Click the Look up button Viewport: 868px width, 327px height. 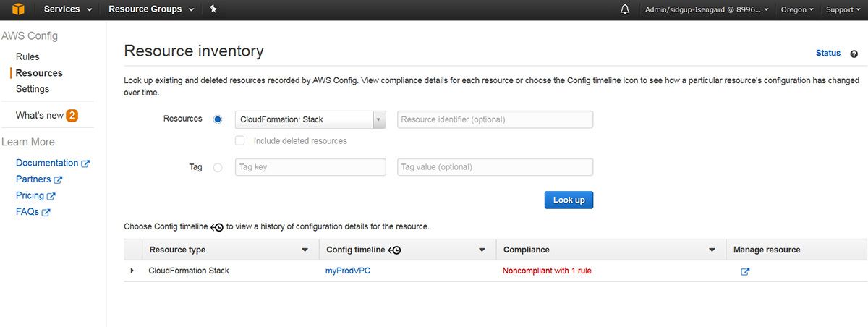pos(569,200)
